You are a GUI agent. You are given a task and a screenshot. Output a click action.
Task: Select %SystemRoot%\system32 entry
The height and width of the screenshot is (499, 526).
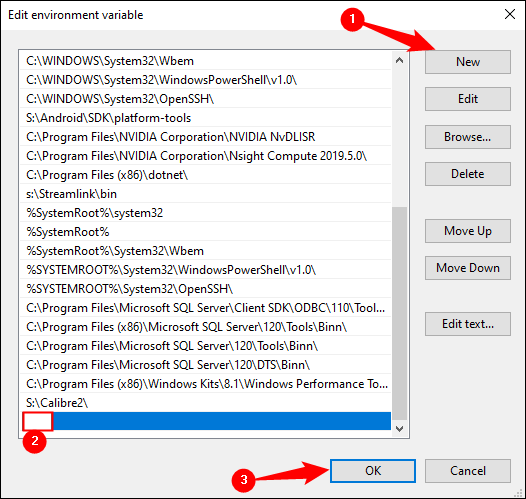[x=205, y=213]
